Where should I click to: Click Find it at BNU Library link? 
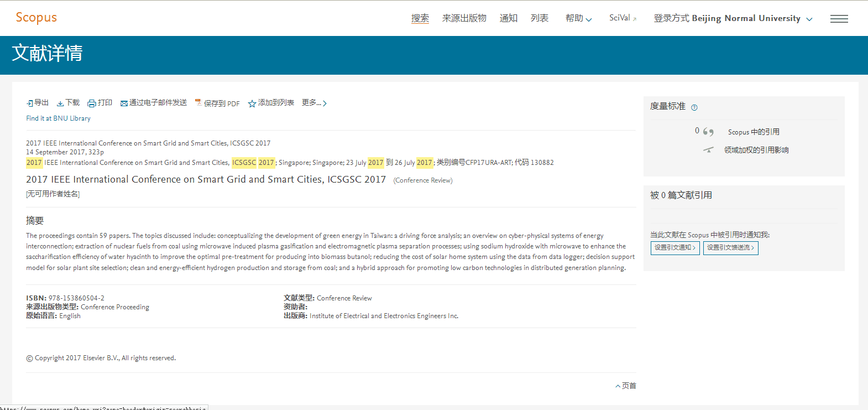coord(58,118)
